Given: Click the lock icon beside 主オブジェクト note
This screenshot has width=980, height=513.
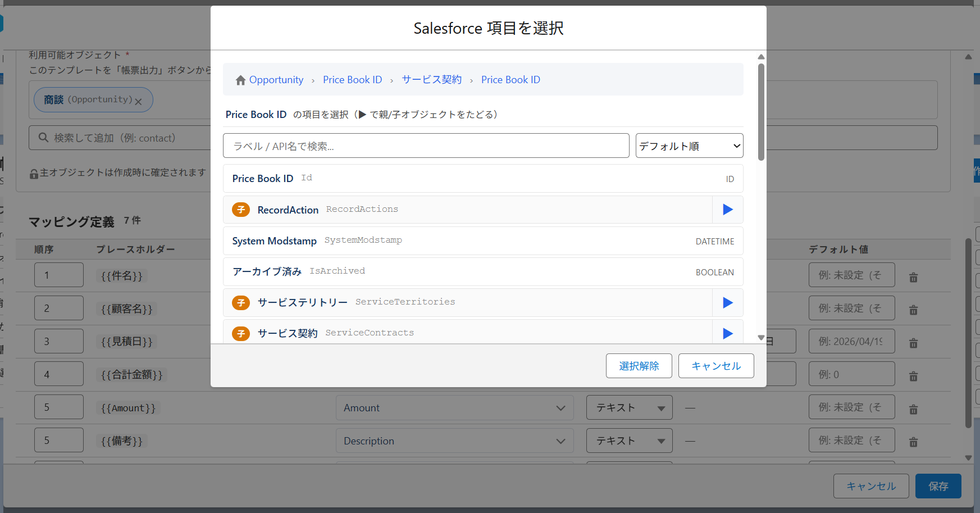Looking at the screenshot, I should click(x=34, y=174).
